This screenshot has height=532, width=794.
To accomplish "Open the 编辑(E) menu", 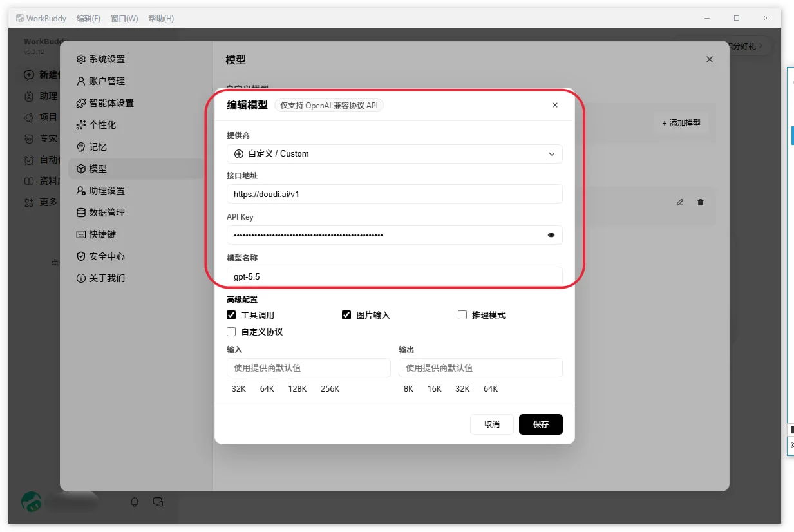I will point(88,19).
